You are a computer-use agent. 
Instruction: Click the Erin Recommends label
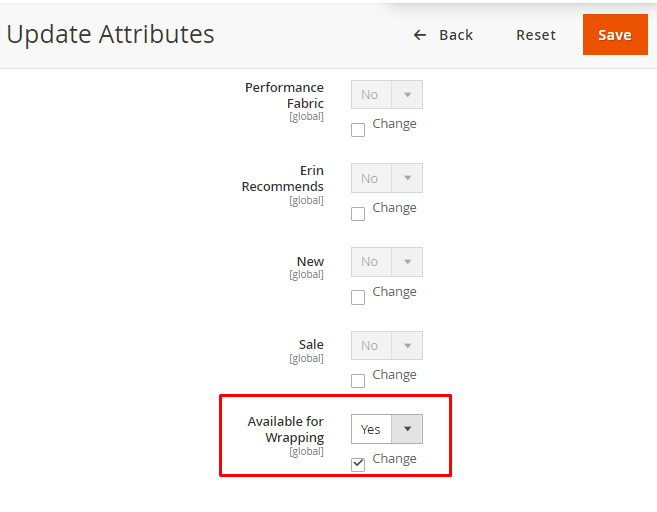click(x=283, y=178)
